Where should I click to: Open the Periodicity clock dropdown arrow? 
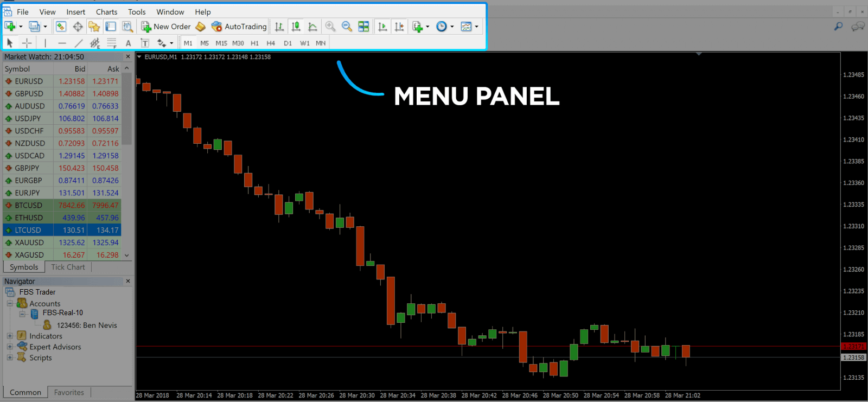coord(452,27)
